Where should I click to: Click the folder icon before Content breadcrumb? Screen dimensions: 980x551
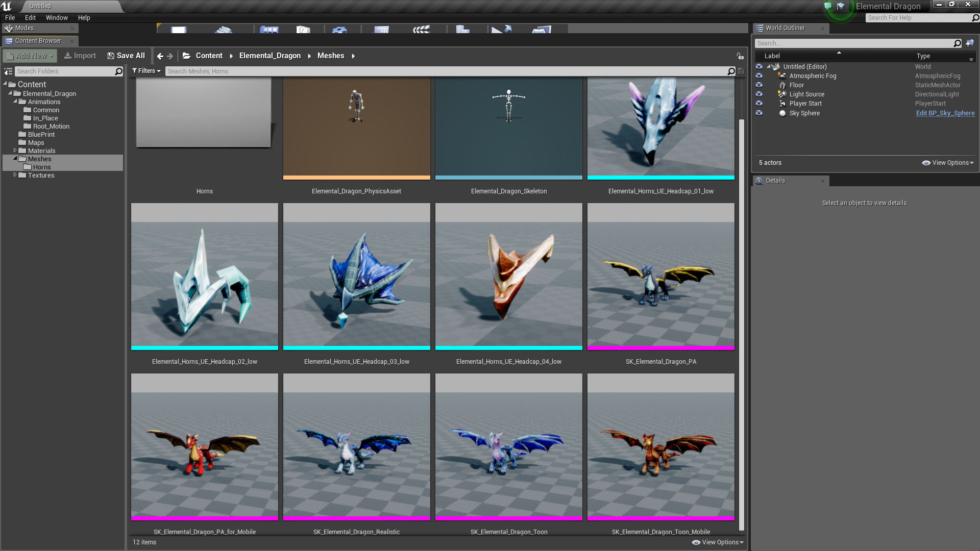pyautogui.click(x=186, y=56)
